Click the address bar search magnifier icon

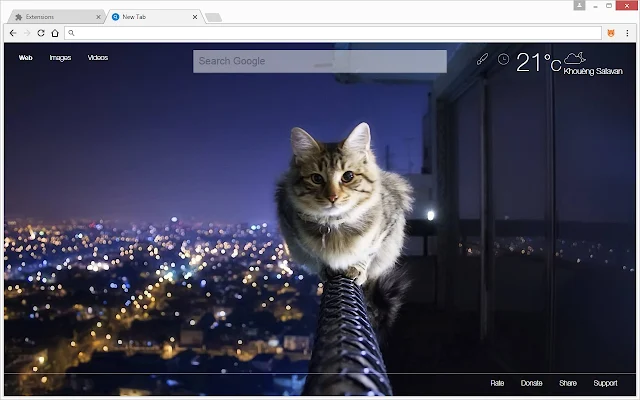click(71, 33)
